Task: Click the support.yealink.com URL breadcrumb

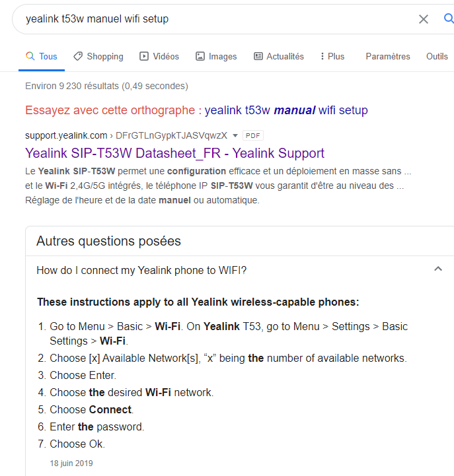Action: pos(66,135)
